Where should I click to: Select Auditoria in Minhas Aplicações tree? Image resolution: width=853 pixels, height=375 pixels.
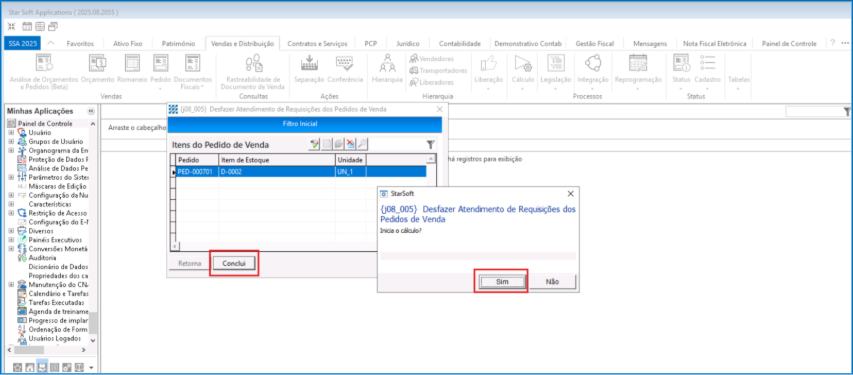pyautogui.click(x=42, y=257)
